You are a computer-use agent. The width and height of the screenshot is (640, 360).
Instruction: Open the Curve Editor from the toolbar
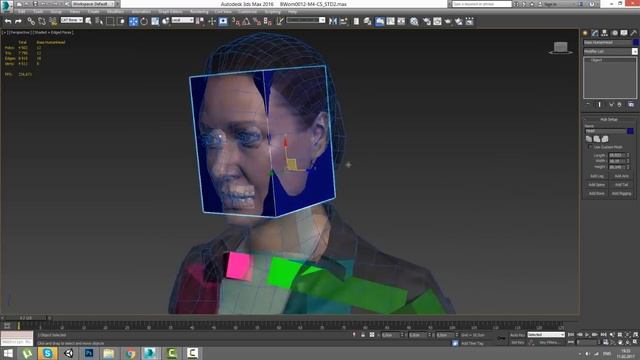391,21
